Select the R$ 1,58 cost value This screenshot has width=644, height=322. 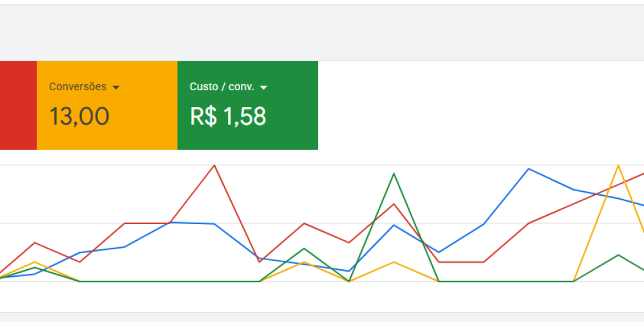point(228,117)
